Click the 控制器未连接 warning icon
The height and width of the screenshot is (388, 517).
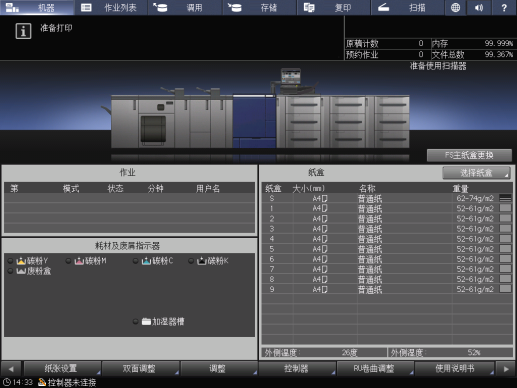pos(42,382)
